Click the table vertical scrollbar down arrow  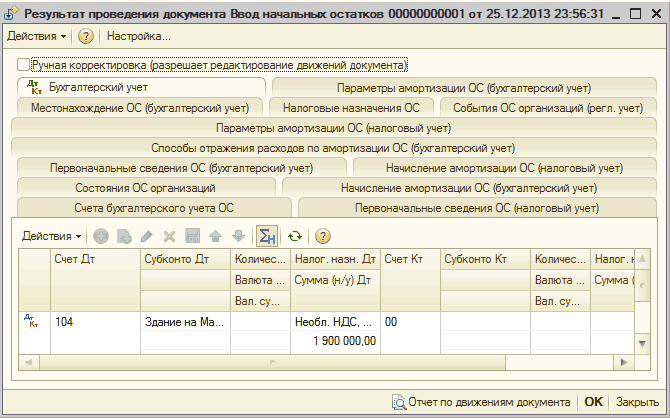coord(642,344)
